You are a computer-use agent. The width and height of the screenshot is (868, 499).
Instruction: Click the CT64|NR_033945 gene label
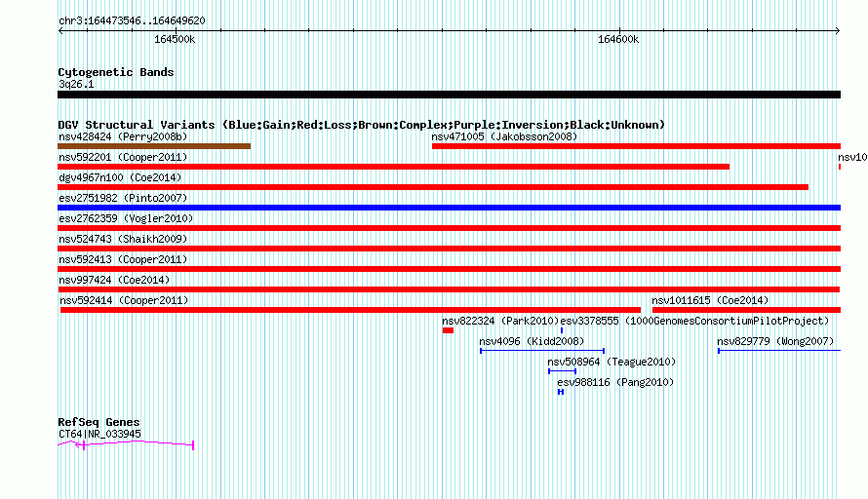(x=99, y=435)
